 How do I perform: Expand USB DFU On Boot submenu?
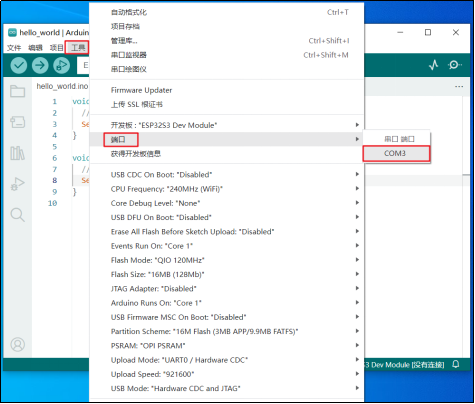227,217
